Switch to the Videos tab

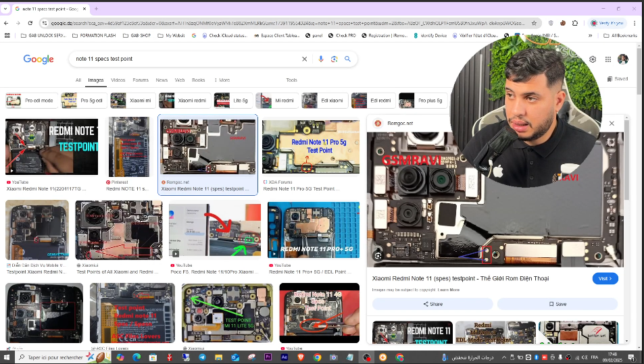[118, 80]
